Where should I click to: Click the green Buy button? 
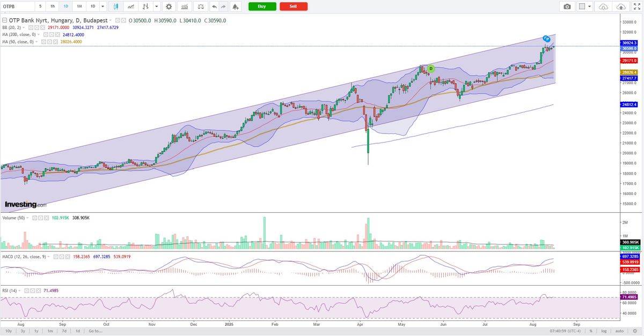262,6
